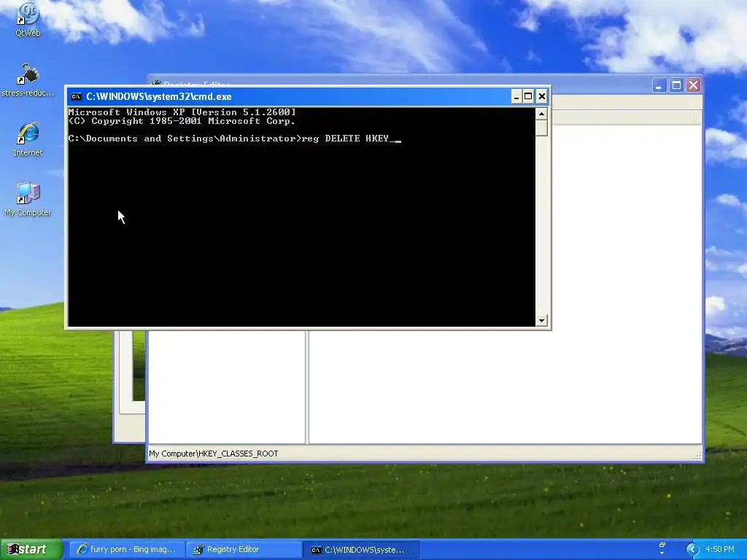
Task: Maximize the cmd.exe window
Action: [528, 97]
